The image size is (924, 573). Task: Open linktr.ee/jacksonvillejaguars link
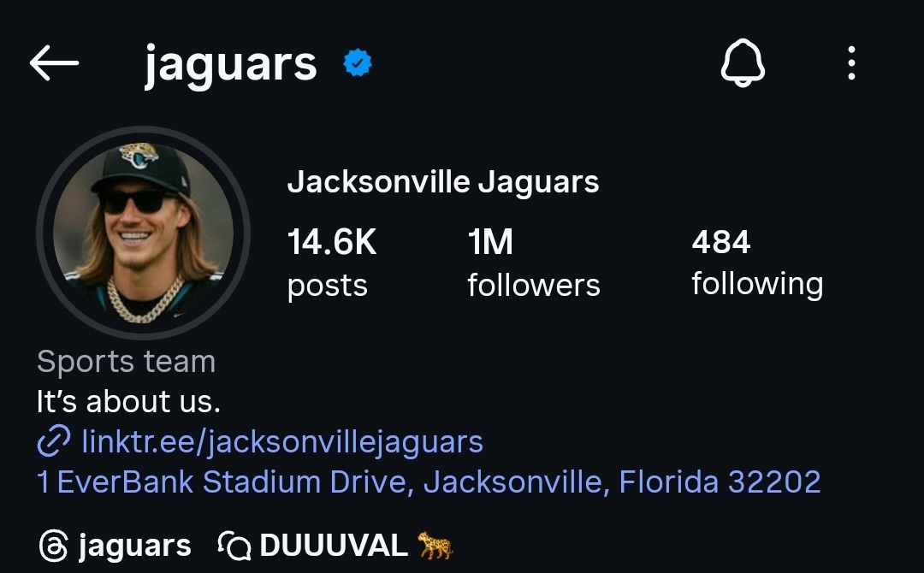[282, 441]
